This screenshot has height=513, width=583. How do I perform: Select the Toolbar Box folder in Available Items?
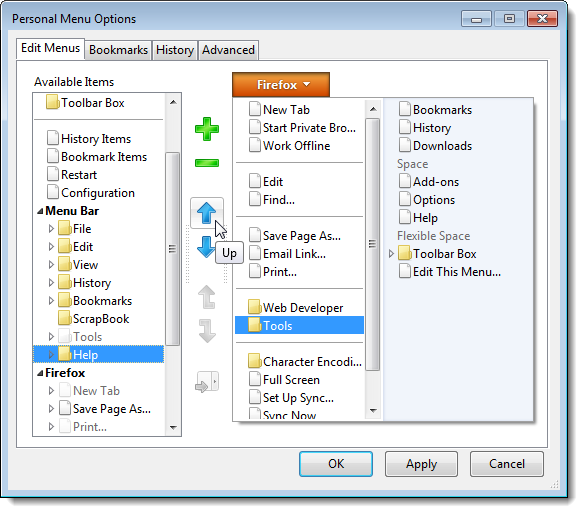point(85,103)
